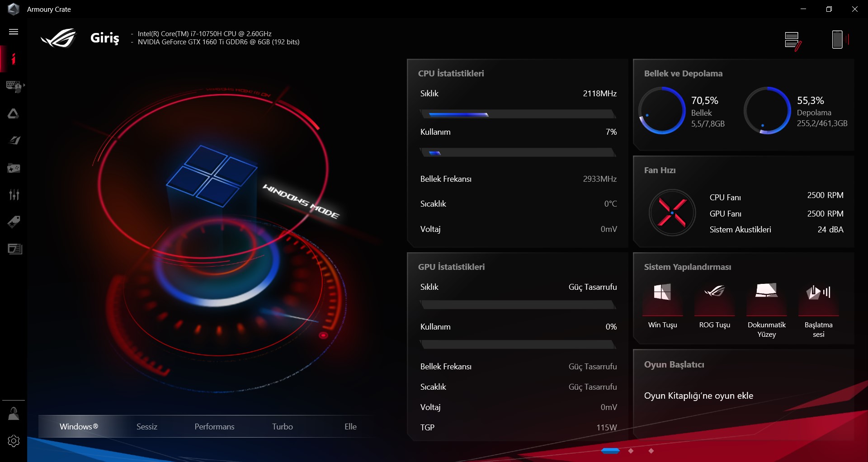
Task: Click the GPU Kullanım usage bar
Action: [518, 345]
